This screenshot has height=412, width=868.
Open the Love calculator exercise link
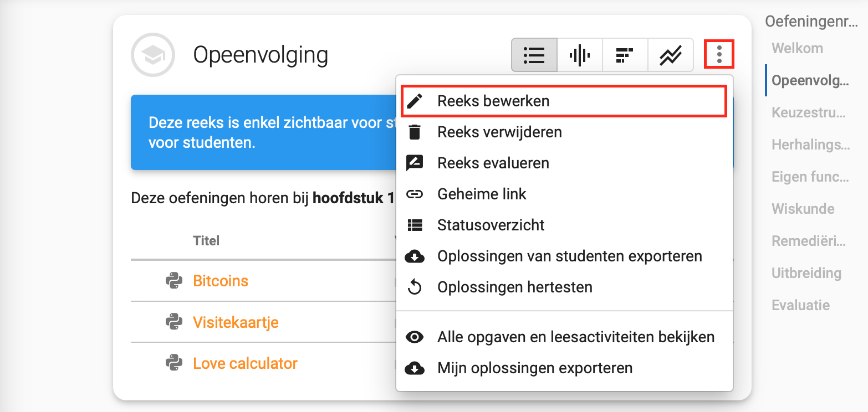pyautogui.click(x=245, y=363)
